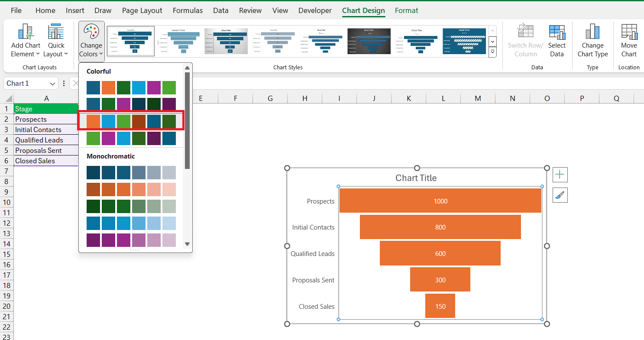
Task: Click the Chart Elements plus button
Action: pyautogui.click(x=560, y=175)
